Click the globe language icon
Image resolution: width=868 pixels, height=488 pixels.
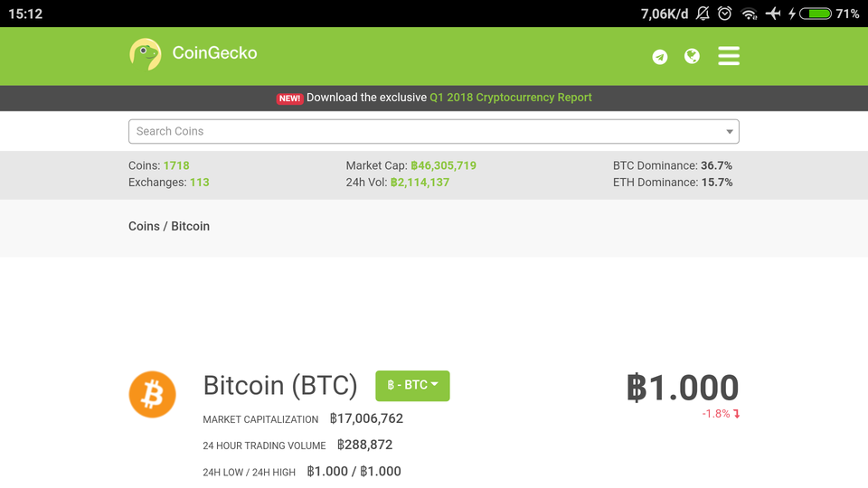pos(693,57)
